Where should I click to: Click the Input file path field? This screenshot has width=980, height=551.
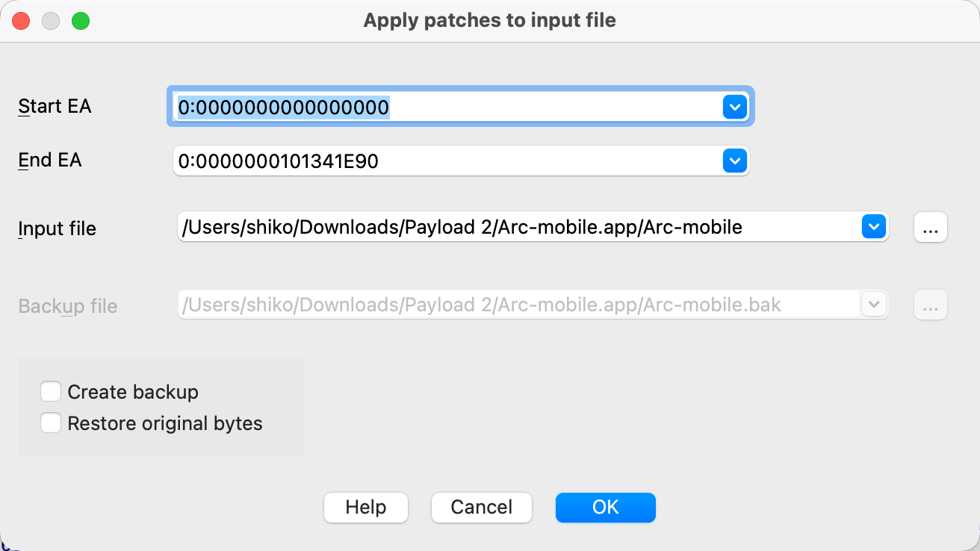(x=515, y=227)
